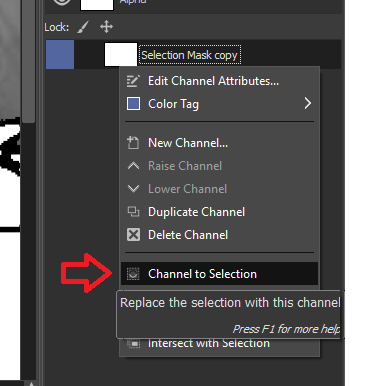
Task: Click the blue color tag of Selection Mask copy
Action: (60, 54)
